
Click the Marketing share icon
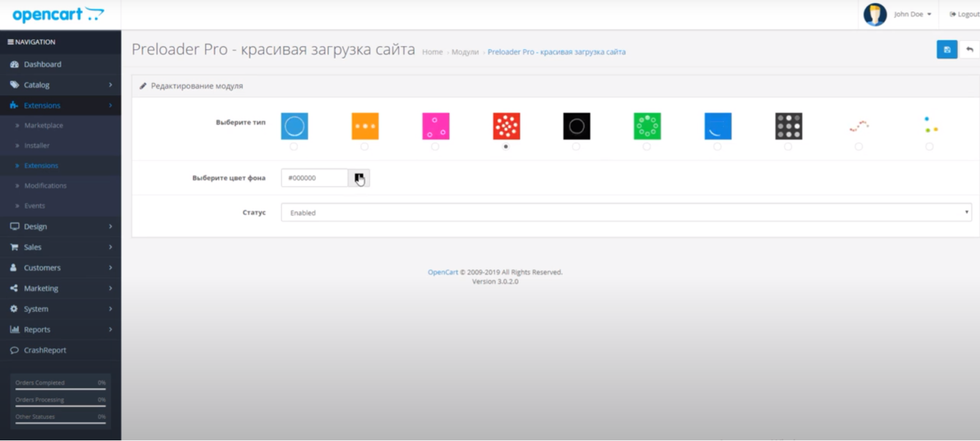(x=13, y=288)
